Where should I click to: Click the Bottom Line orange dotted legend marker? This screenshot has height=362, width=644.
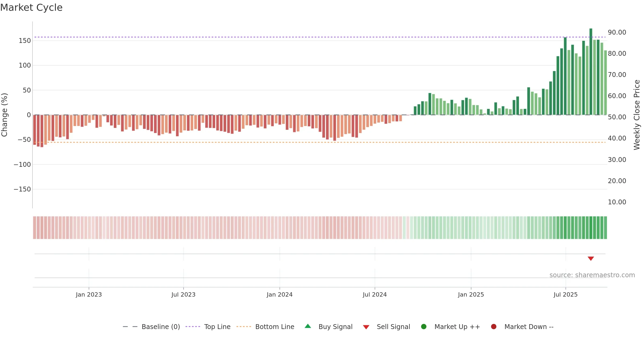244,327
